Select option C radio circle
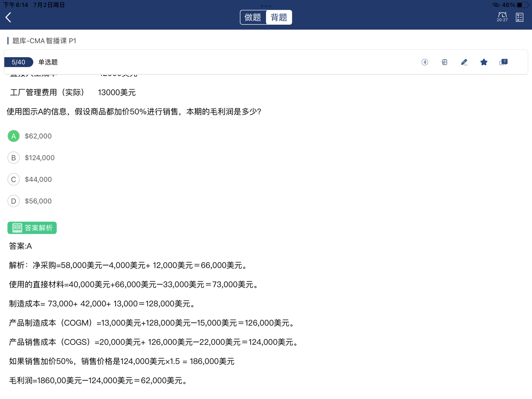The height and width of the screenshot is (399, 532). (14, 179)
